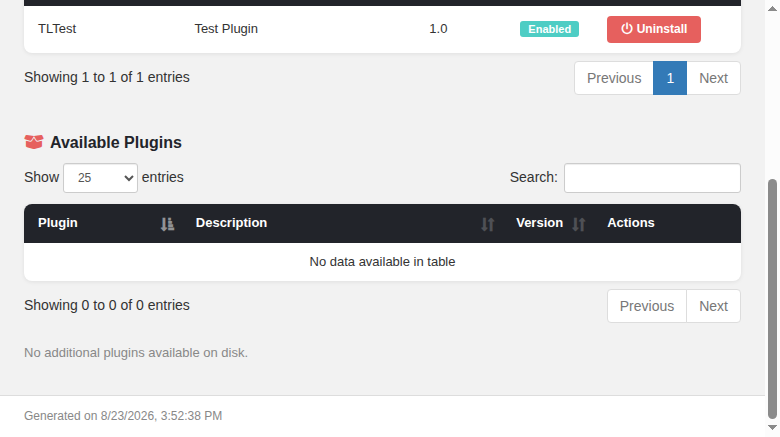Go to Next page of Available Plugins
The width and height of the screenshot is (780, 437).
[713, 306]
